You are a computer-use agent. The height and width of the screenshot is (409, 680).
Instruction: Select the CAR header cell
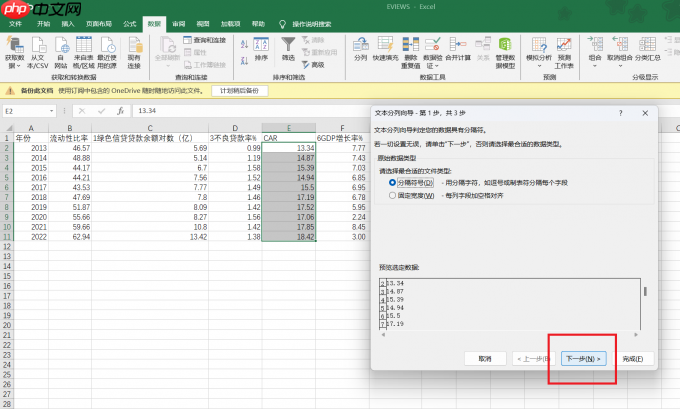(288, 138)
